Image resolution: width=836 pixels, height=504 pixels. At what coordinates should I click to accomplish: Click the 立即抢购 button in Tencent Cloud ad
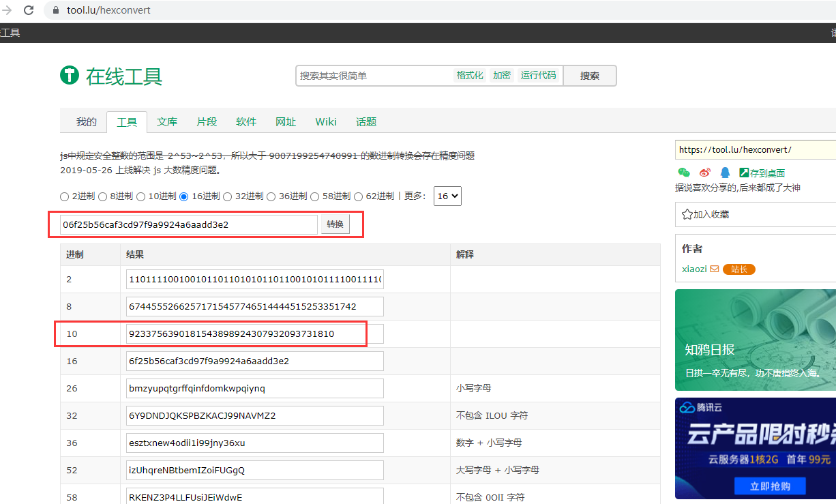770,486
